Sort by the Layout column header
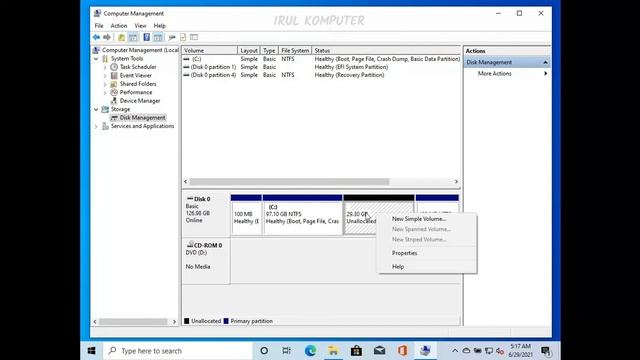 click(x=249, y=51)
